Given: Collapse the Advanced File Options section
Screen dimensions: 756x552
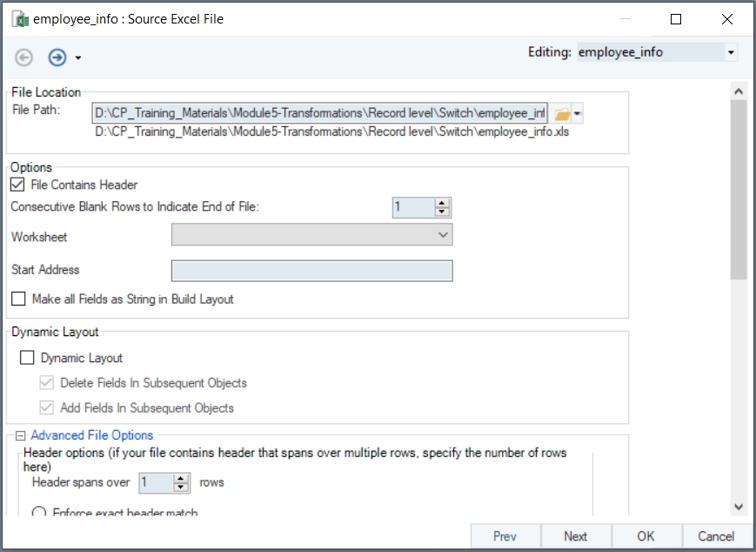Looking at the screenshot, I should (20, 435).
